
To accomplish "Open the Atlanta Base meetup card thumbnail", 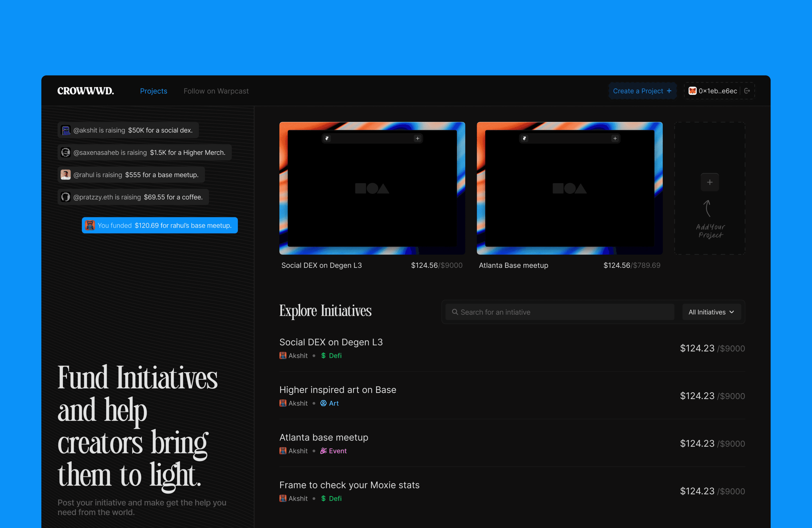I will pos(570,188).
